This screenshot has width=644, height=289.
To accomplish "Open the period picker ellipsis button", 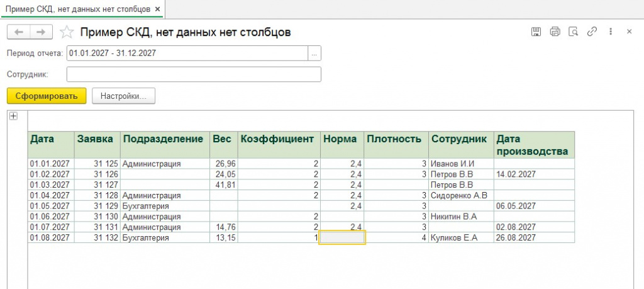I will pos(314,54).
